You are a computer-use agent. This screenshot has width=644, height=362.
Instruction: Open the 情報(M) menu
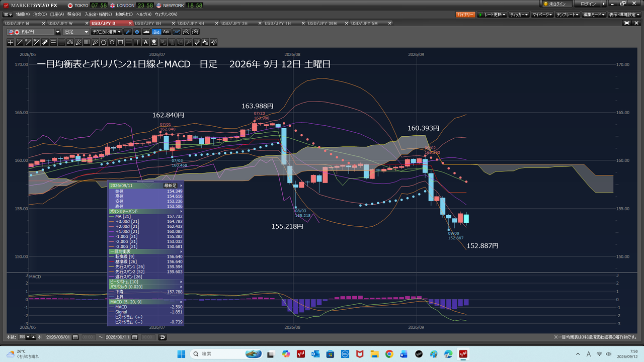(x=23, y=15)
